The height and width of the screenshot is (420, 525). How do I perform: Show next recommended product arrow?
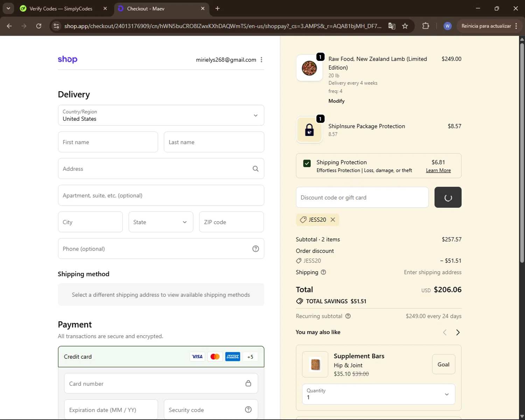pyautogui.click(x=457, y=332)
